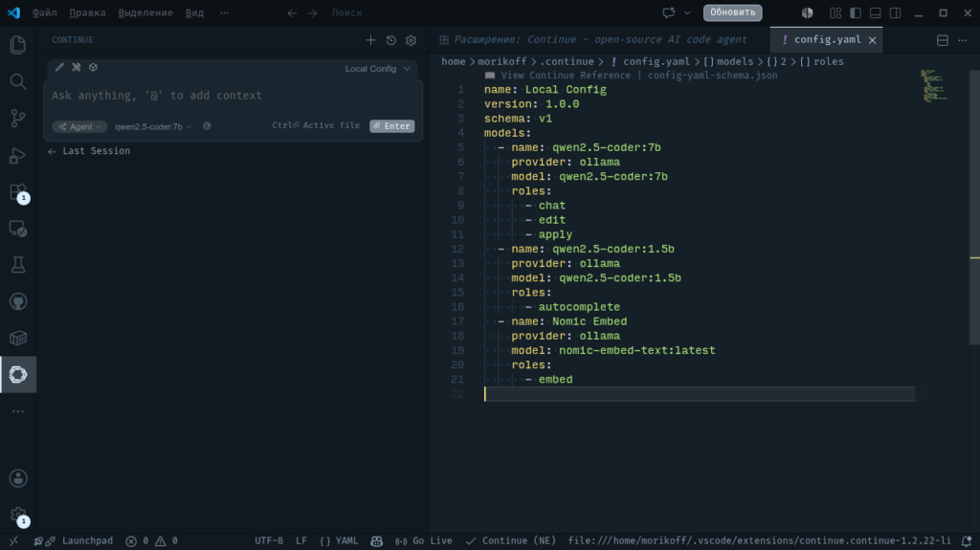Click the @ add context icon
980x550 pixels.
pos(207,126)
